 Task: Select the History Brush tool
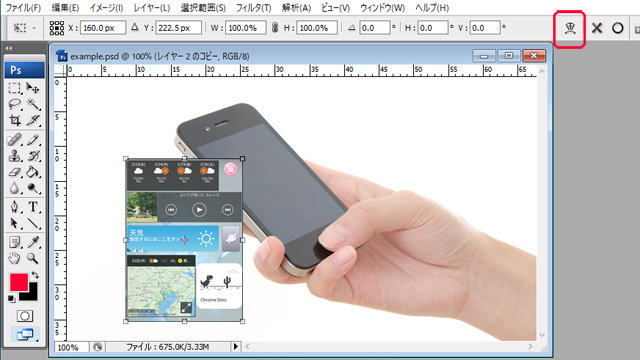tap(33, 156)
